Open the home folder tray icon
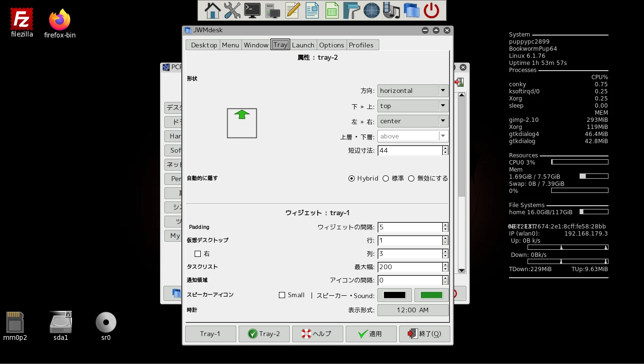 pyautogui.click(x=212, y=10)
